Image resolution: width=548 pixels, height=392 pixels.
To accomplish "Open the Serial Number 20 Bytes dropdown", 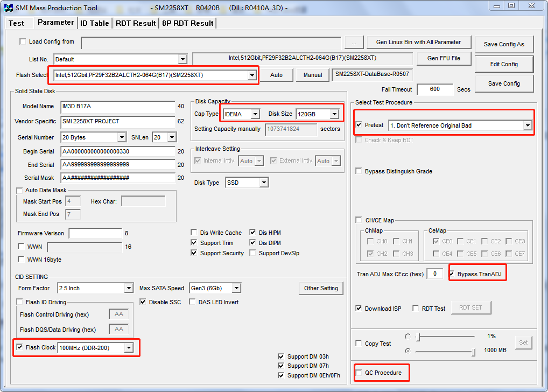I will (x=122, y=137).
